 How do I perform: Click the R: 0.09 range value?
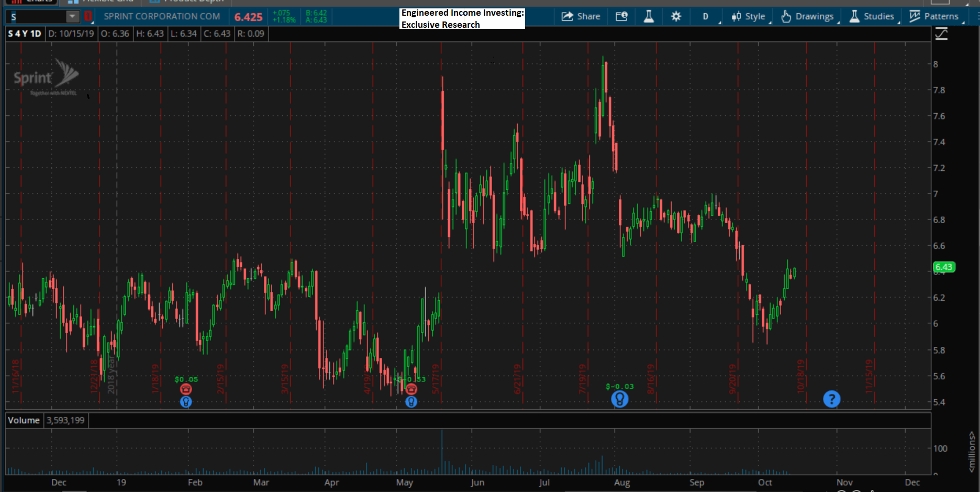(x=251, y=34)
